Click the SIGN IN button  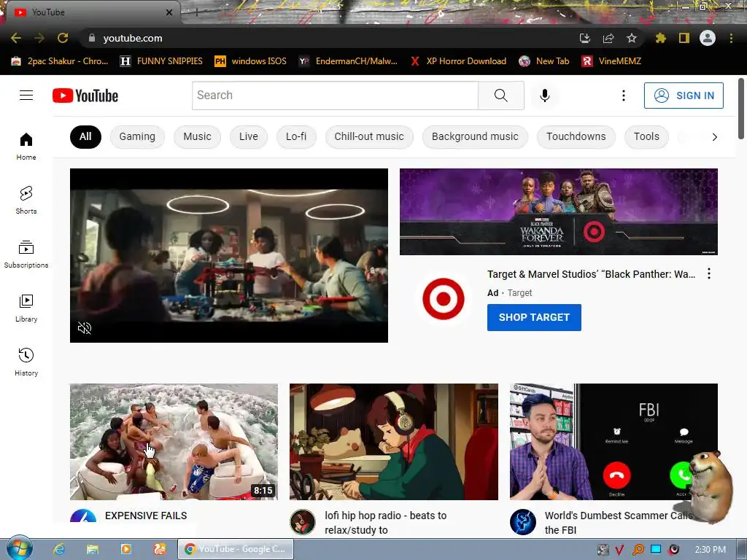click(x=684, y=96)
